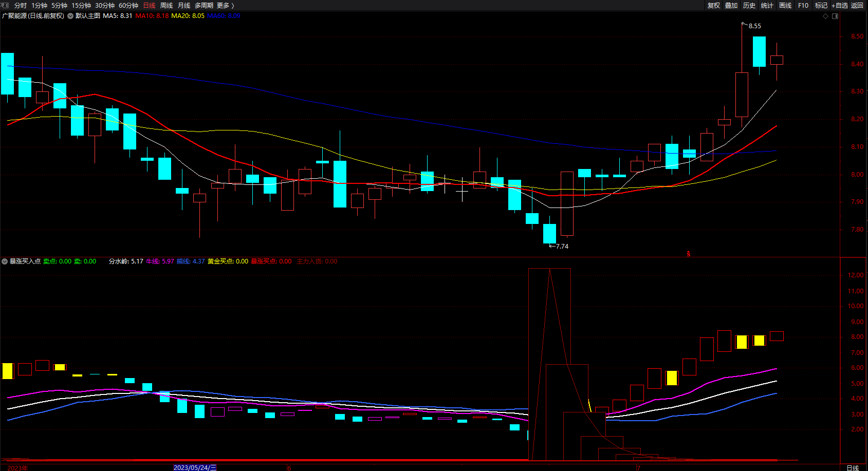Toggle the right side panel icon
The width and height of the screenshot is (868, 471).
835,16
